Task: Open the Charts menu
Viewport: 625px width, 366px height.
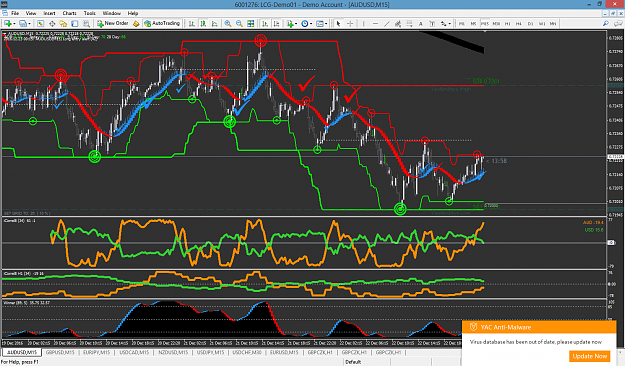Action: 69,13
